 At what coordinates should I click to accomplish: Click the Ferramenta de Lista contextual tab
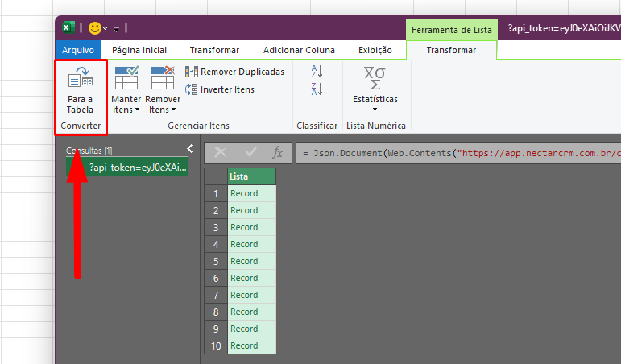tap(452, 30)
